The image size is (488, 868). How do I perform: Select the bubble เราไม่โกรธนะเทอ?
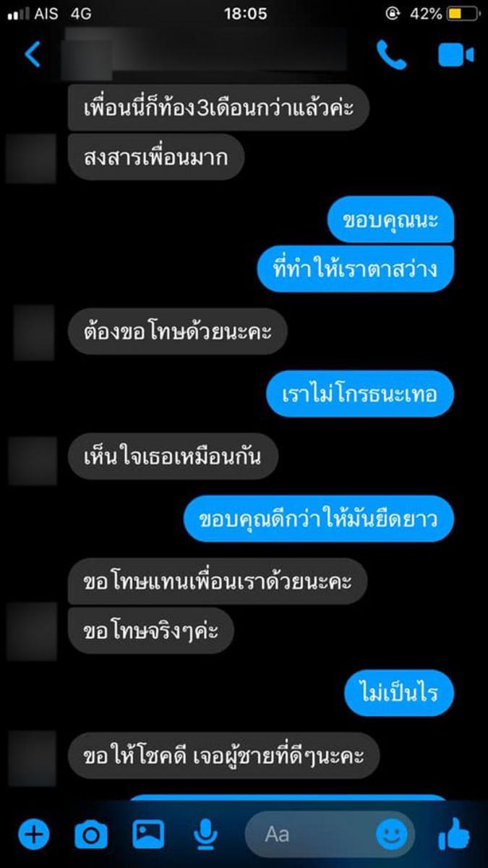360,393
